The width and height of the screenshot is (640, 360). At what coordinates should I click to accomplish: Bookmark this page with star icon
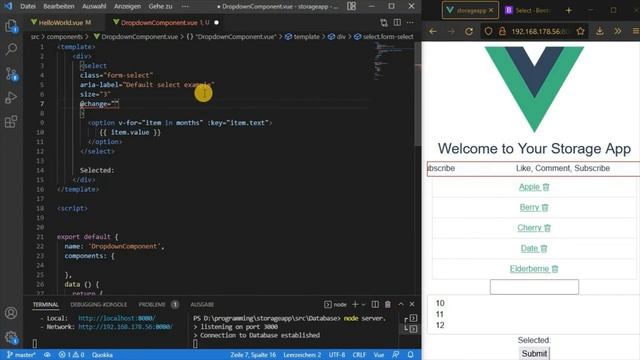pos(580,31)
